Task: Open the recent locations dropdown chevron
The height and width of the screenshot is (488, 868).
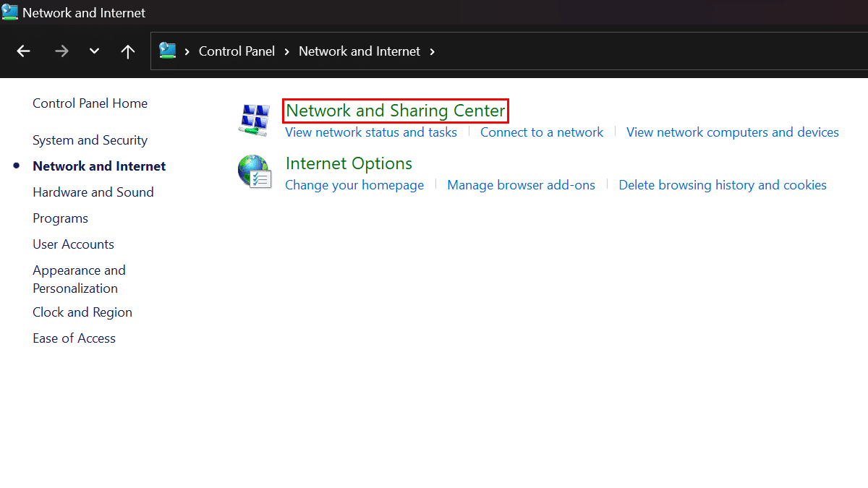Action: (x=94, y=51)
